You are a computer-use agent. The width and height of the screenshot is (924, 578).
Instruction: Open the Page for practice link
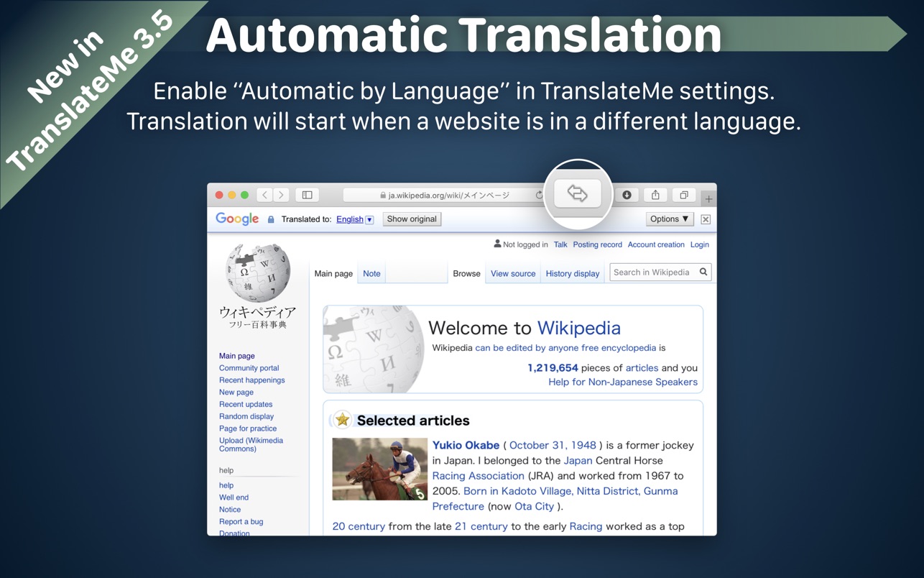248,428
